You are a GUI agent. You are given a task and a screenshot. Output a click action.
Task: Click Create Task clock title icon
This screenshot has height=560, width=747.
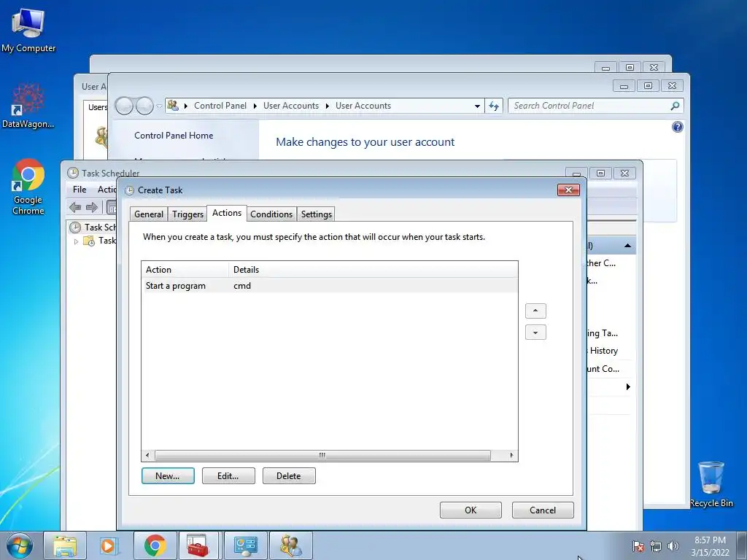[130, 190]
